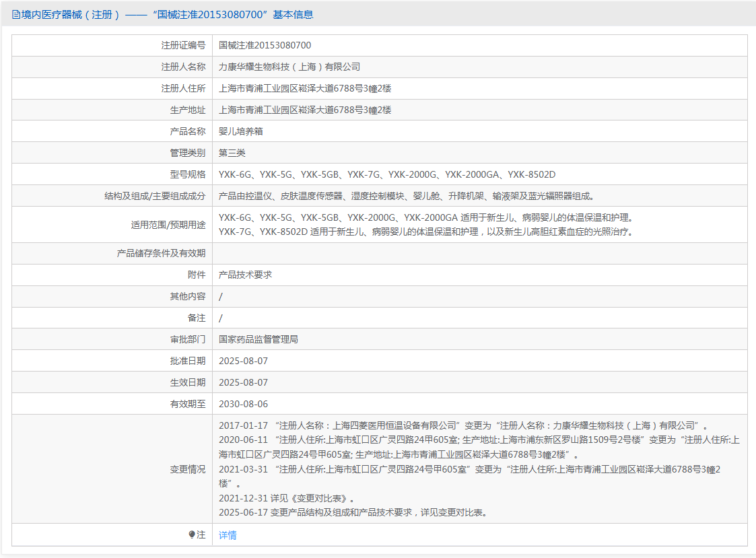The width and height of the screenshot is (756, 558).
Task: Select the product name 婴儿培养箱
Action: (x=241, y=131)
